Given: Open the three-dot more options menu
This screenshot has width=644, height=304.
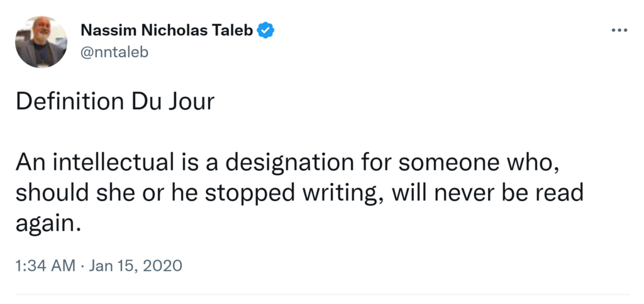Looking at the screenshot, I should point(619,30).
